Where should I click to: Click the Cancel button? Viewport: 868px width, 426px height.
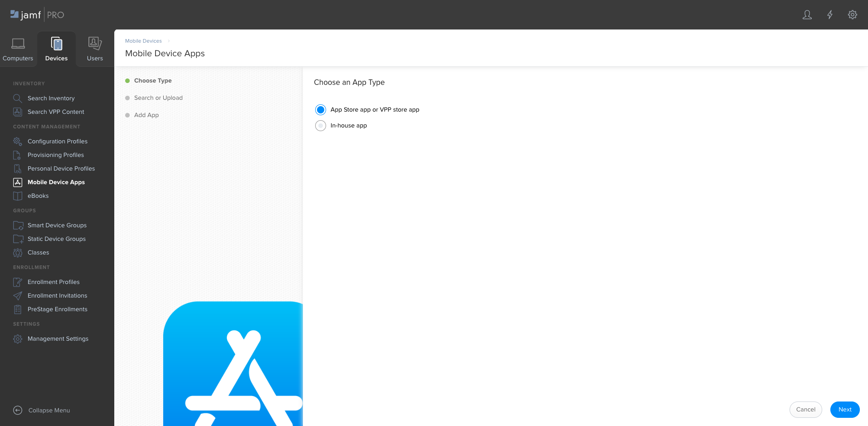coord(806,410)
